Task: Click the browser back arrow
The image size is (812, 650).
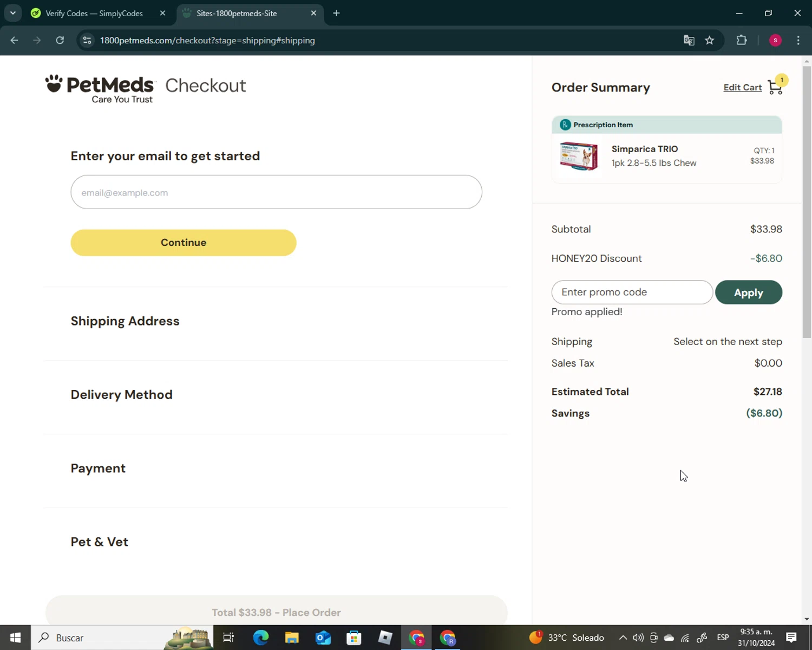Action: click(x=15, y=40)
